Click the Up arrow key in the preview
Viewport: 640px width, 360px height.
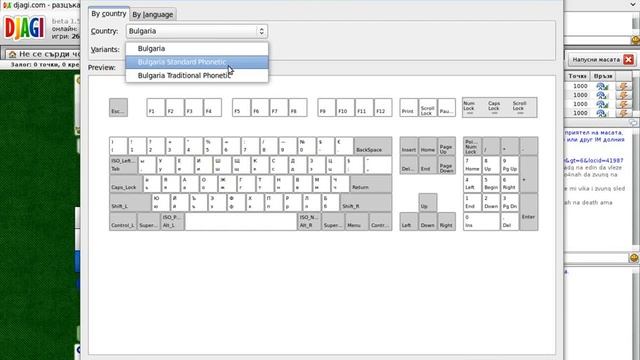pos(427,202)
